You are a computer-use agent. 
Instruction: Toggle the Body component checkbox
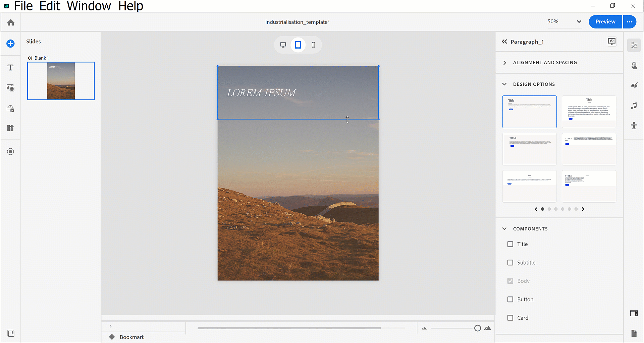point(510,281)
